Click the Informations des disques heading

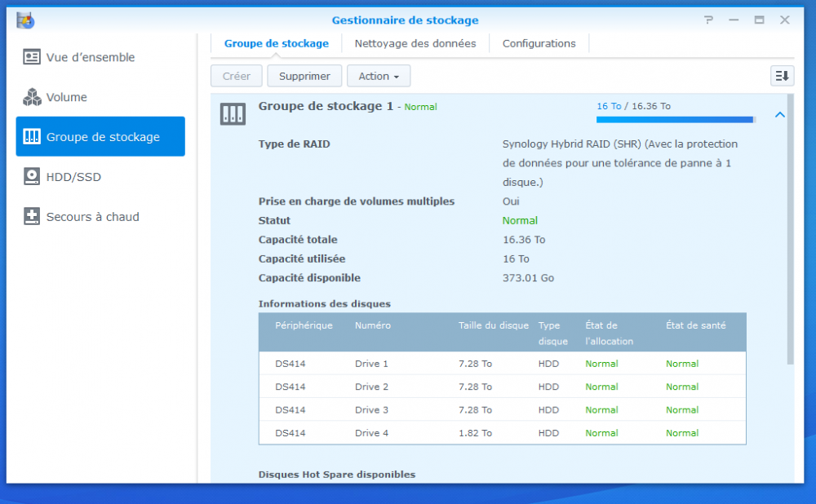coord(324,303)
